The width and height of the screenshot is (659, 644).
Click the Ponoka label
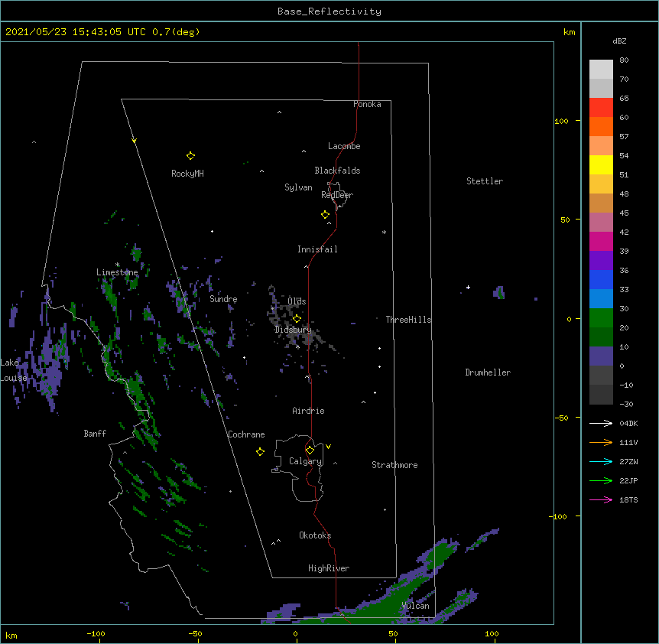coord(367,104)
